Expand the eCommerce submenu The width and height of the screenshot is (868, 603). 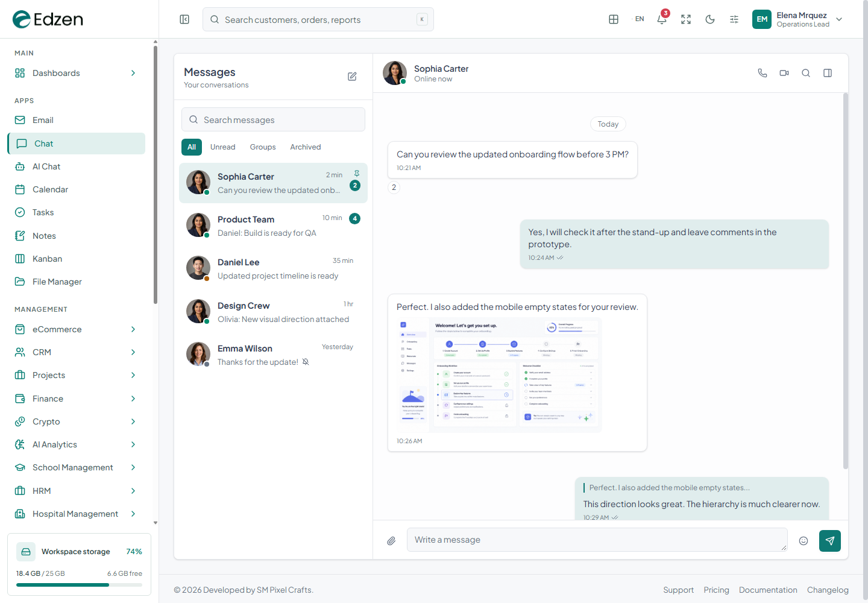(x=76, y=329)
